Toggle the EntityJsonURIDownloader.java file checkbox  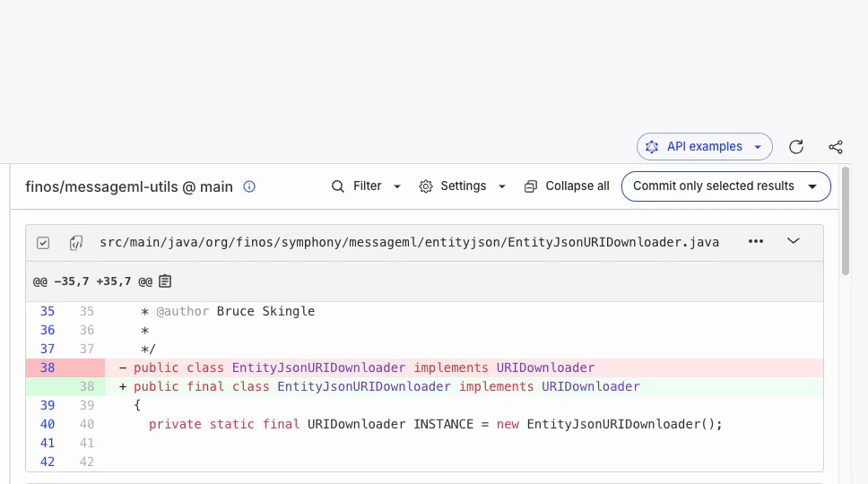tap(43, 243)
